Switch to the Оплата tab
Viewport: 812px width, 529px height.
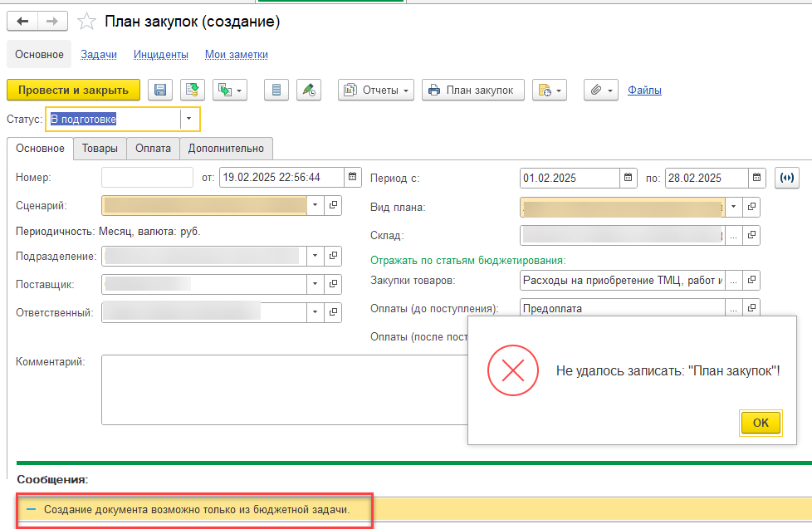tap(153, 148)
